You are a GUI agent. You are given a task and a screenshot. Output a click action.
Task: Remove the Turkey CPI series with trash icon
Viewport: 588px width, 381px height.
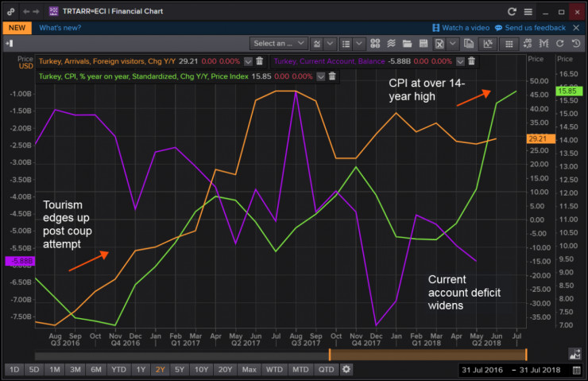click(332, 76)
